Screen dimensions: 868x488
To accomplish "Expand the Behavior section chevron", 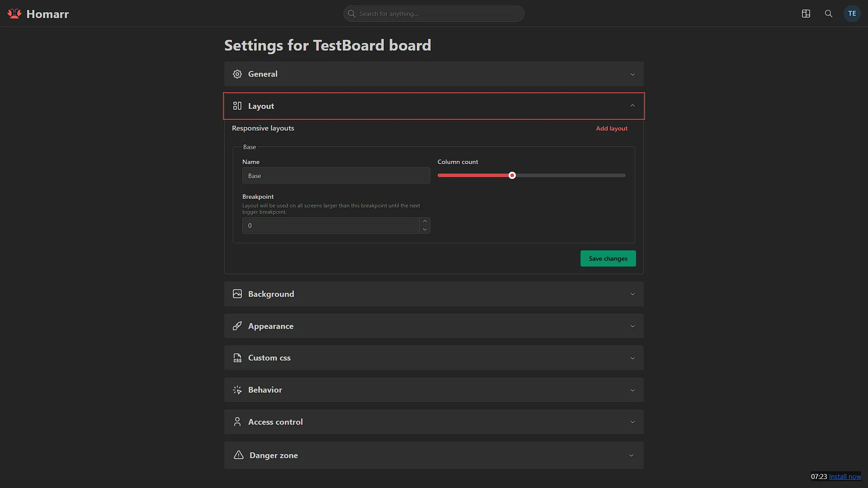I will [x=632, y=390].
